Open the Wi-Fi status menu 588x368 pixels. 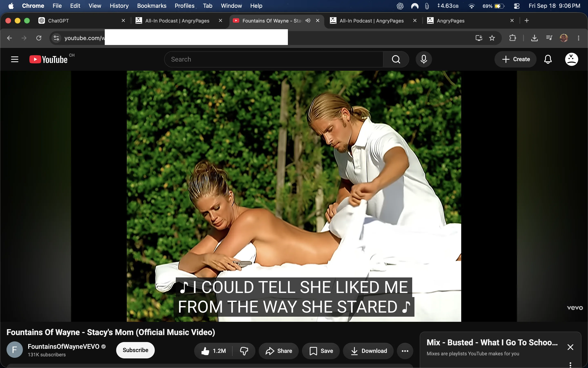[x=471, y=6]
